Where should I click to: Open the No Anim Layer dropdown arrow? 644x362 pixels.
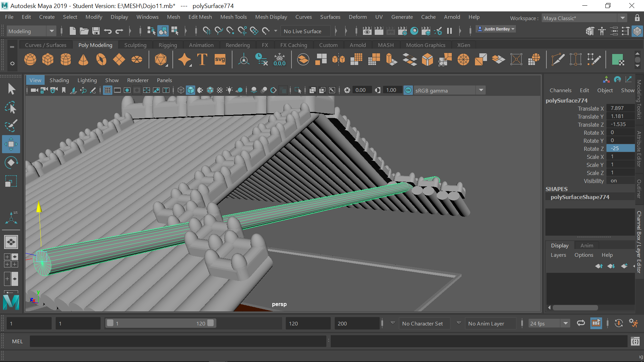459,323
